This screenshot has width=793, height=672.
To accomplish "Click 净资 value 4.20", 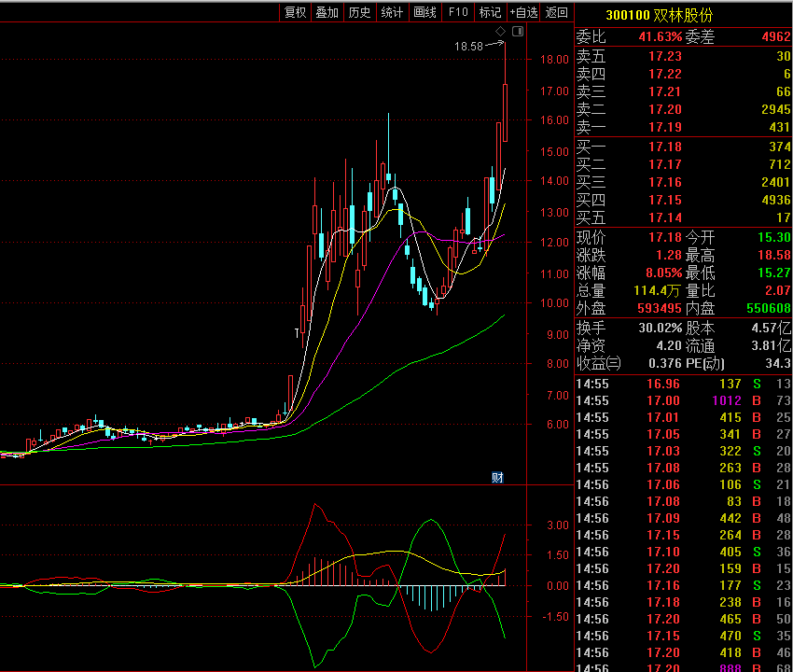I will (669, 345).
